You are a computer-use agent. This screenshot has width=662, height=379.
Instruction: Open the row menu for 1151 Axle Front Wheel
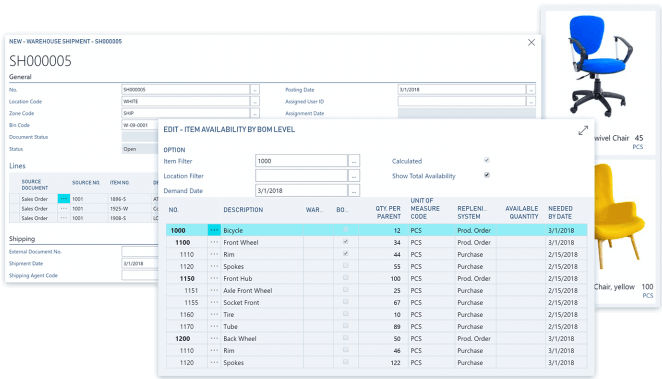coord(214,290)
